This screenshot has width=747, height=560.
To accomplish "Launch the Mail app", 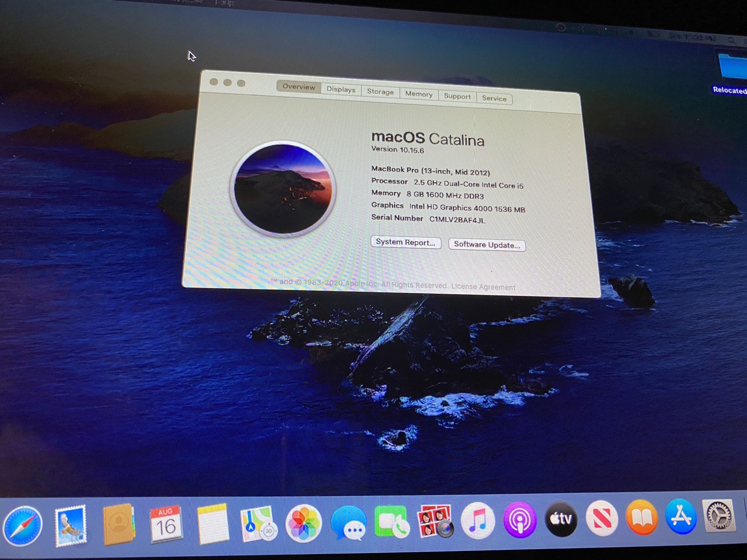I will (72, 525).
